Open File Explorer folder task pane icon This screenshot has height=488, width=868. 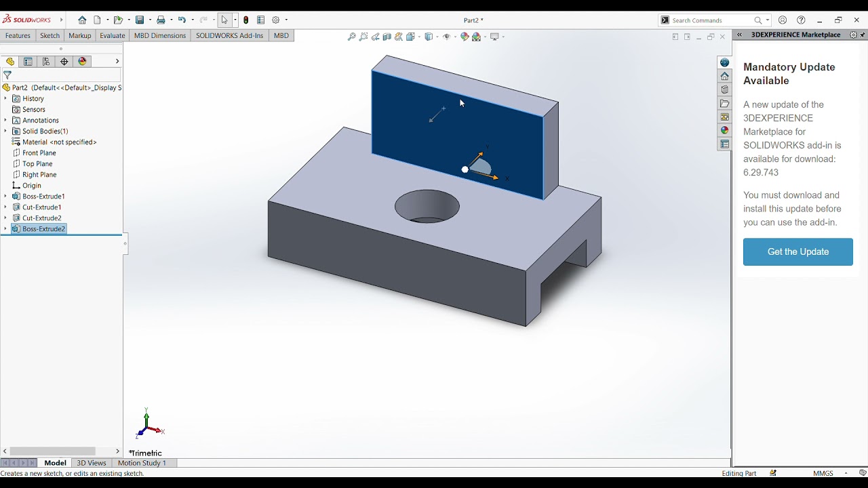(725, 104)
